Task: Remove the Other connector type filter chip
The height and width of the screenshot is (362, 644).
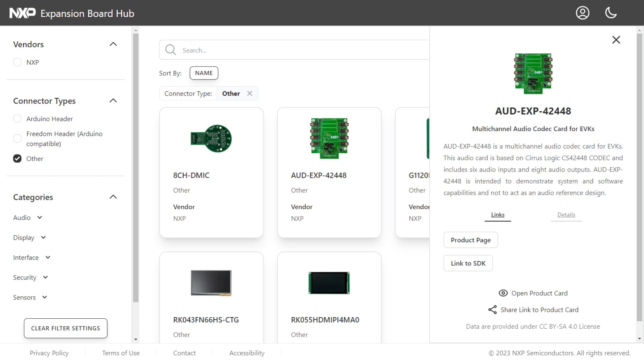Action: point(250,94)
